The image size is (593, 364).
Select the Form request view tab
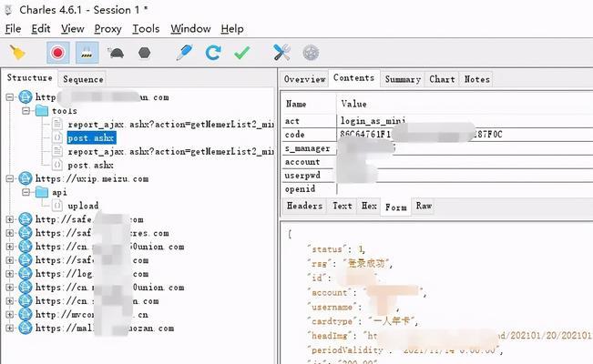coord(396,207)
